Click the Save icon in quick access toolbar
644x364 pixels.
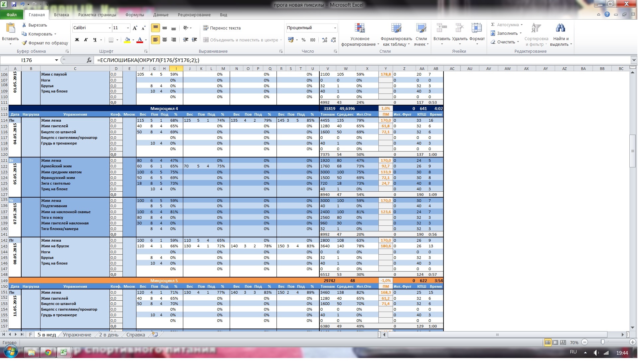pyautogui.click(x=14, y=4)
